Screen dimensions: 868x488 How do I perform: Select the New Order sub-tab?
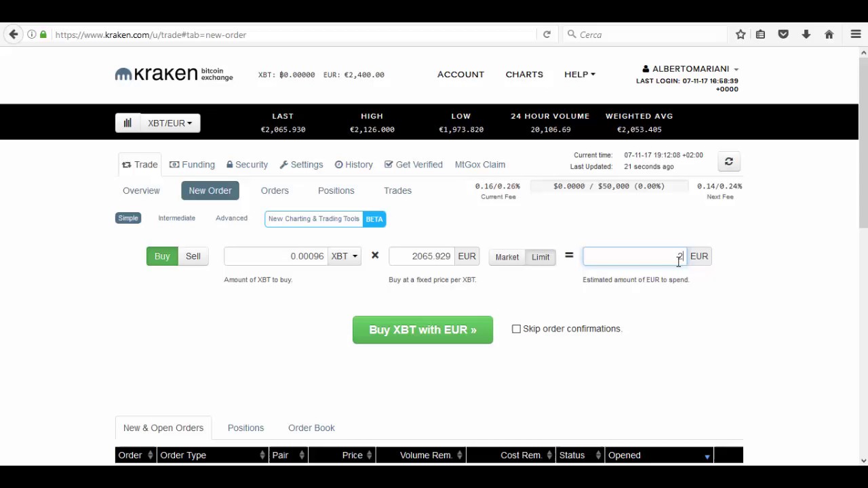[x=210, y=190]
